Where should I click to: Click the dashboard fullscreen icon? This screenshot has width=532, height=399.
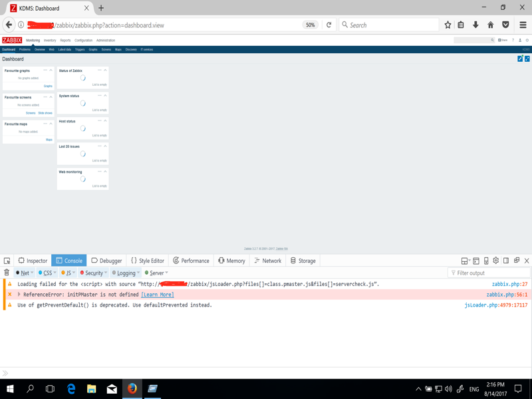[527, 59]
